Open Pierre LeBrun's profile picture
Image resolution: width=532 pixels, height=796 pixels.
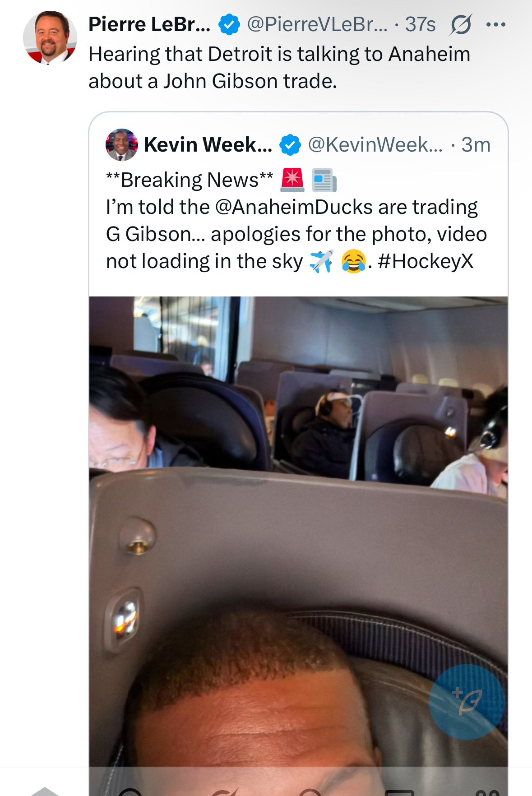coord(50,37)
